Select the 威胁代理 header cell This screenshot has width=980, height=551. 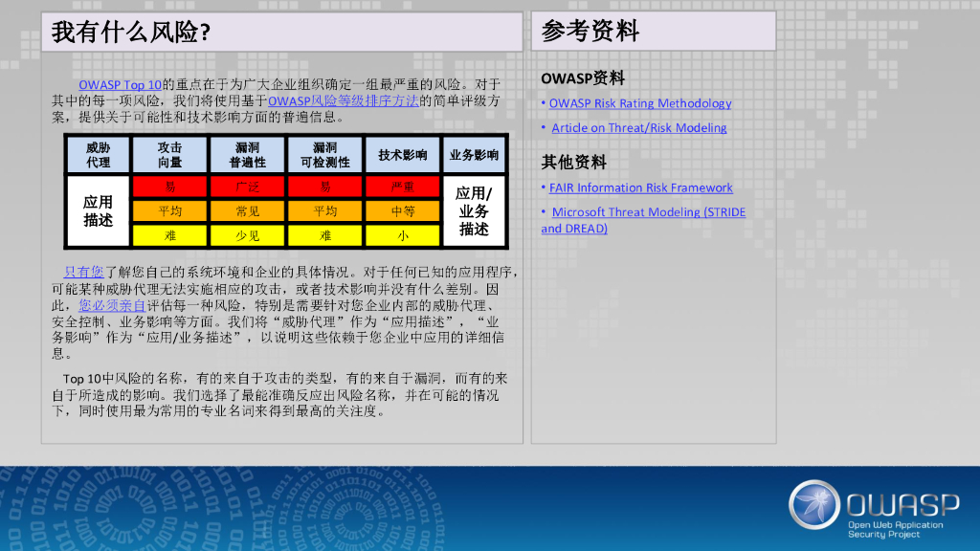click(x=99, y=155)
